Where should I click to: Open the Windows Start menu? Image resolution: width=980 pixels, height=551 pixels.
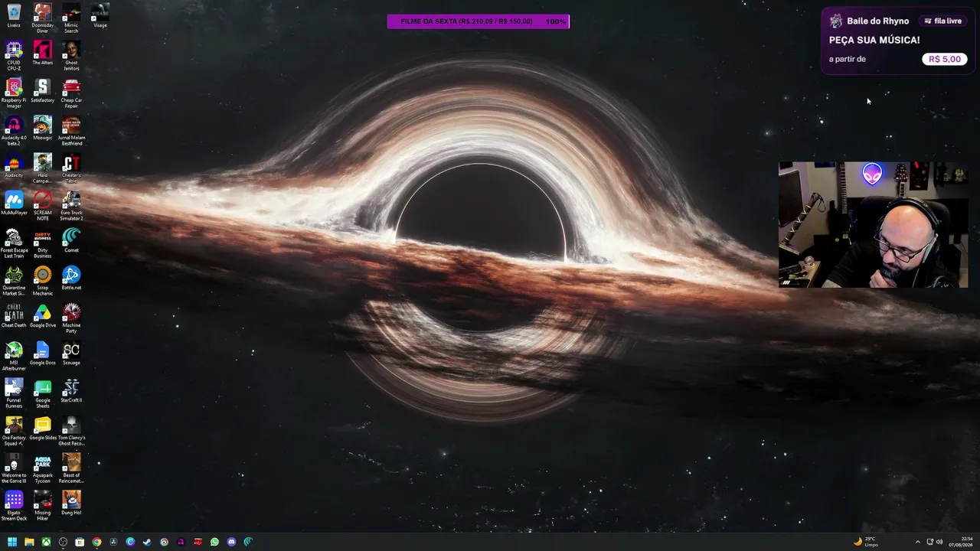(12, 542)
